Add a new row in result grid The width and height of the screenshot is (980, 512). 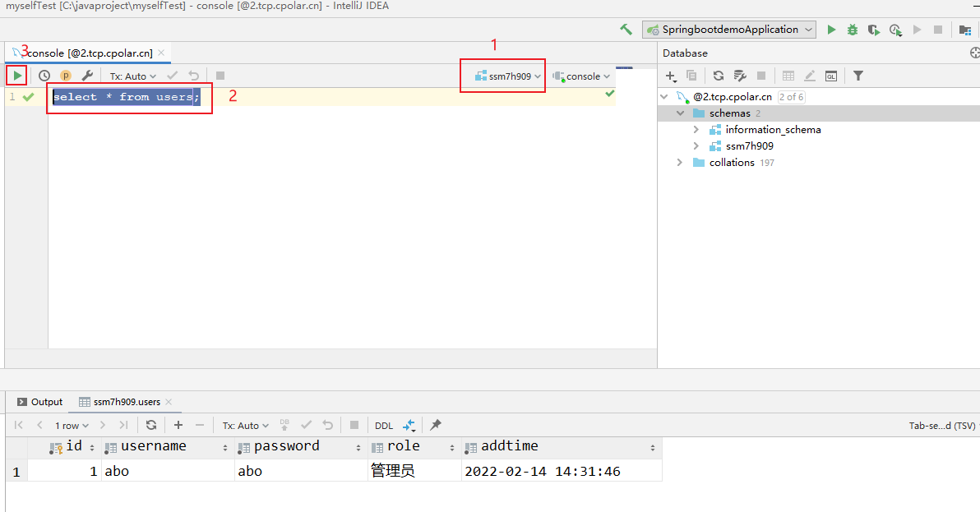click(178, 425)
